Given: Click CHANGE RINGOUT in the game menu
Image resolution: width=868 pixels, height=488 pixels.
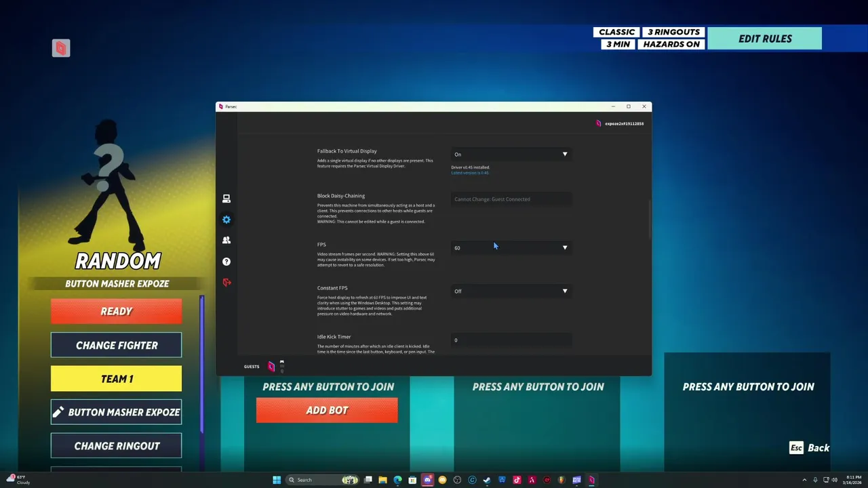Looking at the screenshot, I should 116,446.
